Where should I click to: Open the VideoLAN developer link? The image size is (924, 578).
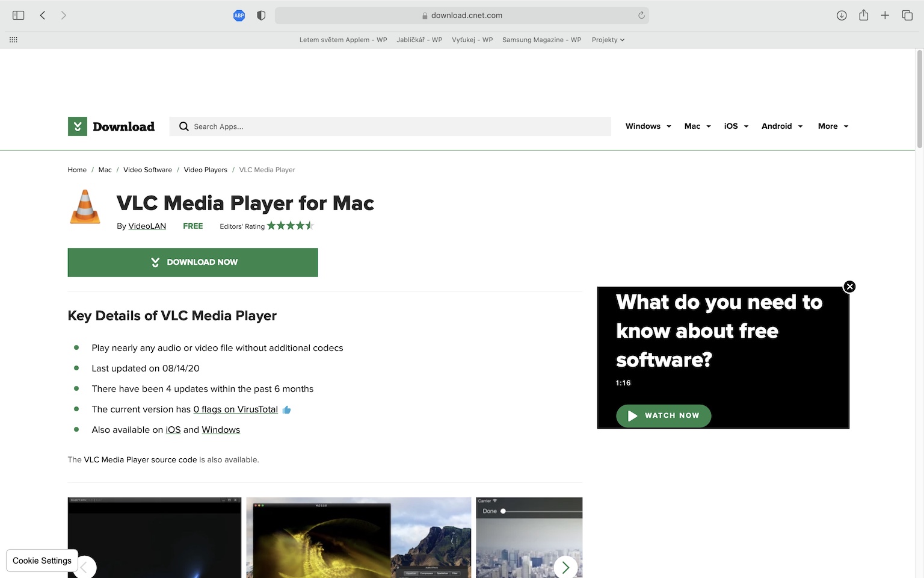pyautogui.click(x=147, y=226)
